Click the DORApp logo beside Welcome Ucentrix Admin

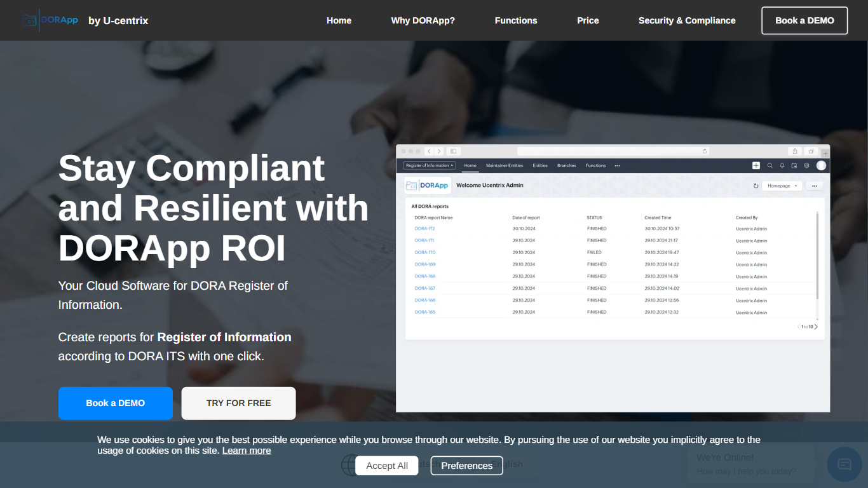click(428, 186)
